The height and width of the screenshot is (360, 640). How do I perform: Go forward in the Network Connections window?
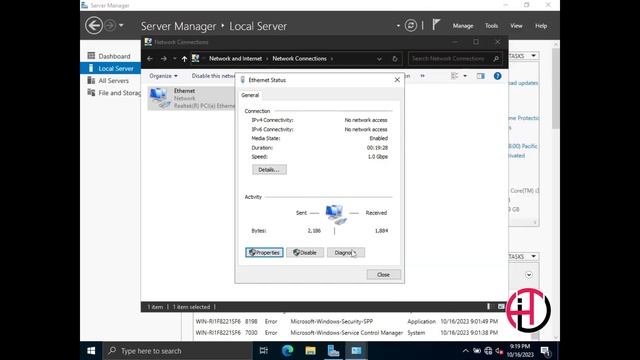tap(164, 59)
